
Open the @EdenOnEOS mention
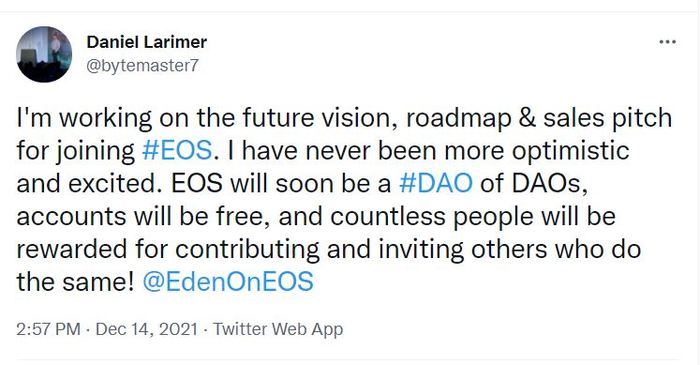point(228,282)
